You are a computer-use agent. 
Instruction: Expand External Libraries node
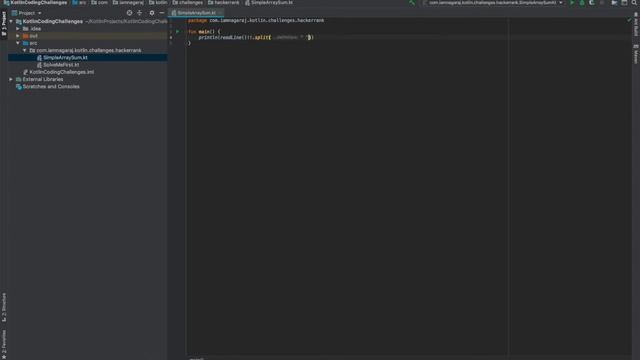(11, 79)
